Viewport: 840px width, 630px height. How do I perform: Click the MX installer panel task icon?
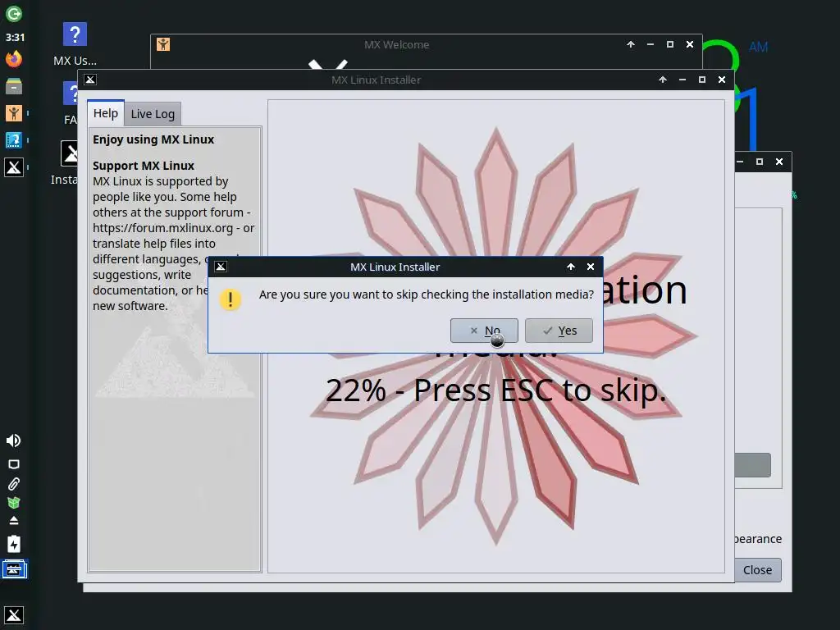tap(14, 167)
